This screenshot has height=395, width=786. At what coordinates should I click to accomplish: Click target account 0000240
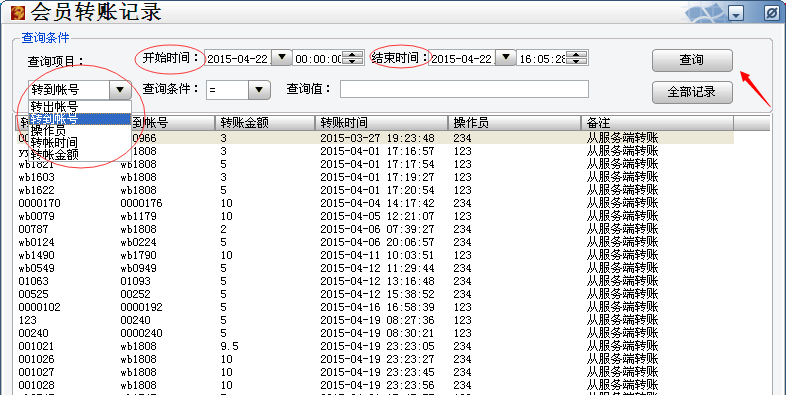141,333
